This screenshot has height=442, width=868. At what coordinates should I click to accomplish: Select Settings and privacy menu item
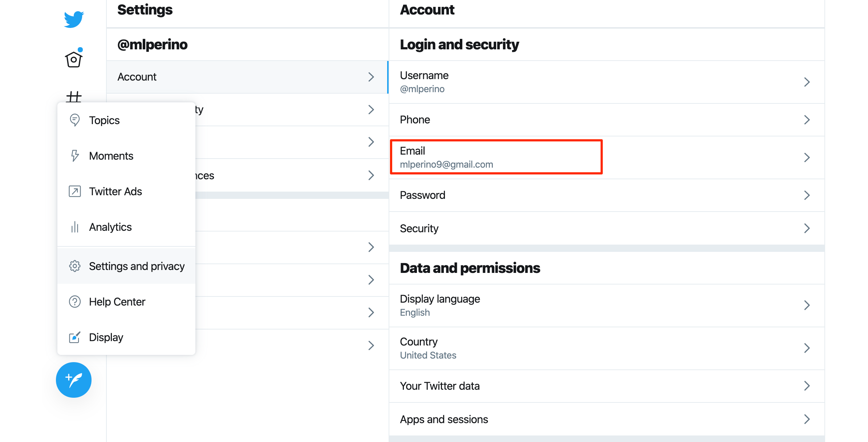pos(137,266)
